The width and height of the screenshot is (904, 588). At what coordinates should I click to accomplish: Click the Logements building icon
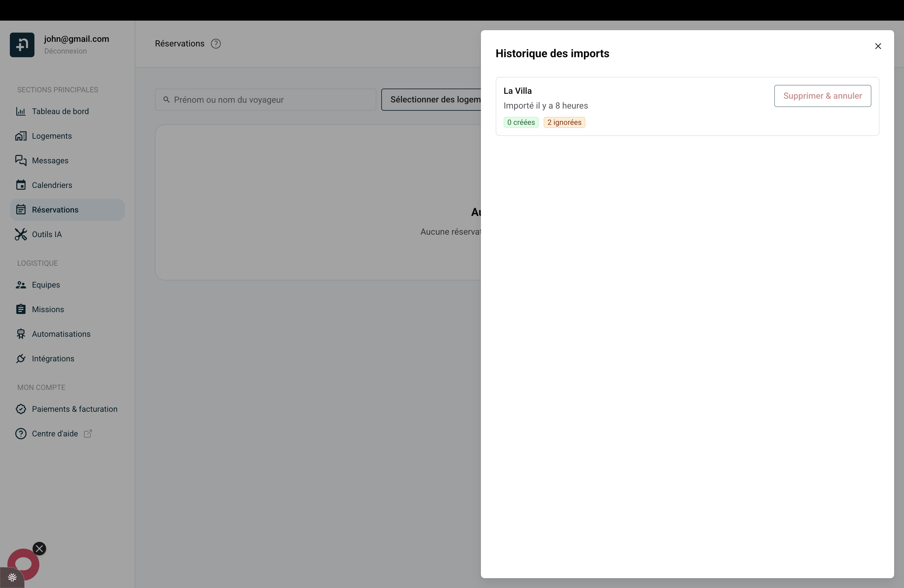21,136
